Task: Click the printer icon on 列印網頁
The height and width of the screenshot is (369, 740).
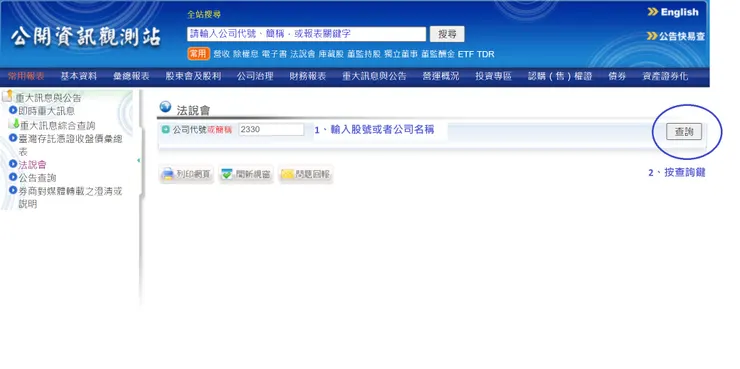Action: click(168, 175)
